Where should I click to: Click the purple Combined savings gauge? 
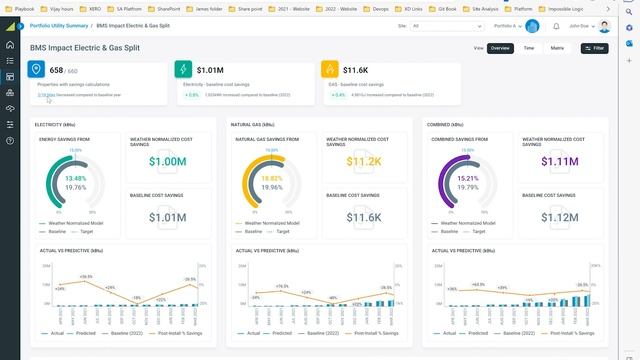pyautogui.click(x=468, y=182)
